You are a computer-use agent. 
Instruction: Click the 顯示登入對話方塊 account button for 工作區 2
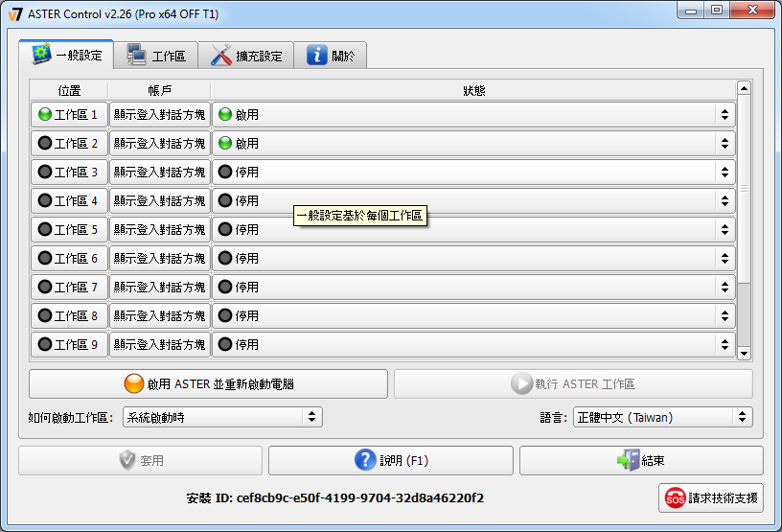point(160,144)
